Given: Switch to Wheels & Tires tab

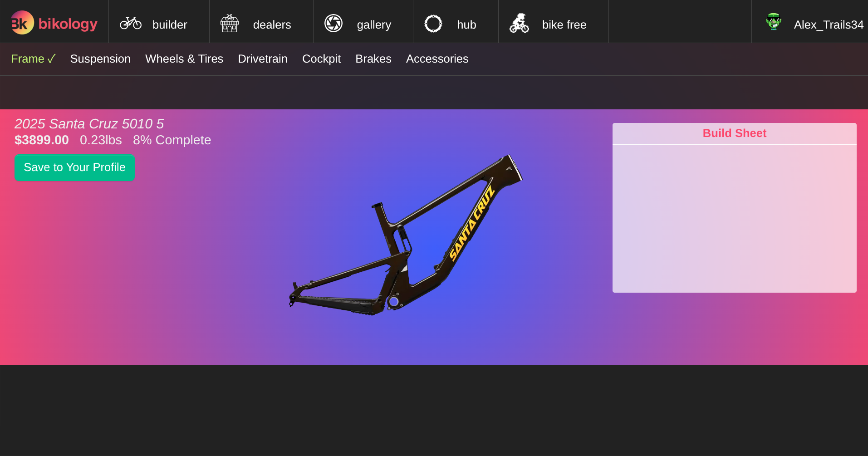Looking at the screenshot, I should (184, 59).
